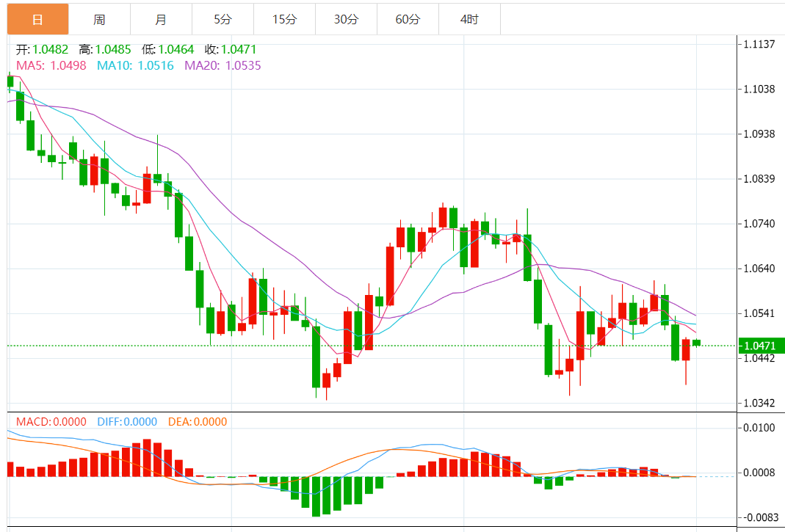Click the green current price tag 1.0471
This screenshot has height=532, width=785.
pyautogui.click(x=761, y=346)
